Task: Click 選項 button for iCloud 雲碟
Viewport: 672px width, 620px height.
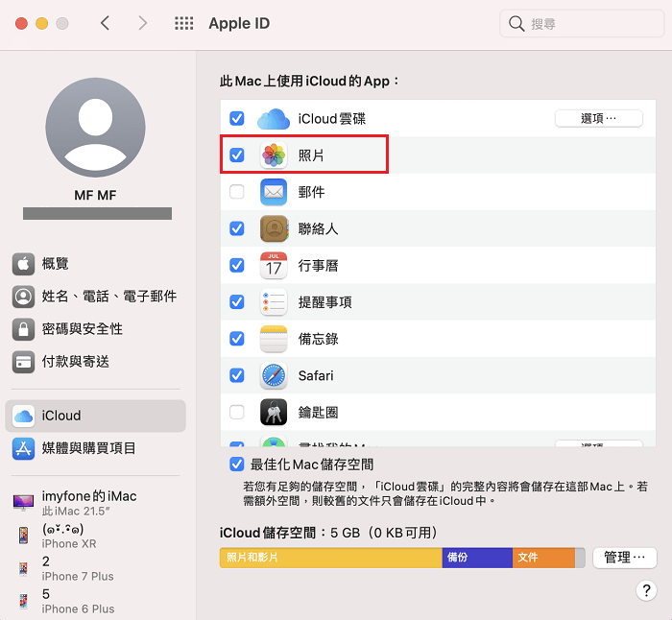Action: point(599,118)
